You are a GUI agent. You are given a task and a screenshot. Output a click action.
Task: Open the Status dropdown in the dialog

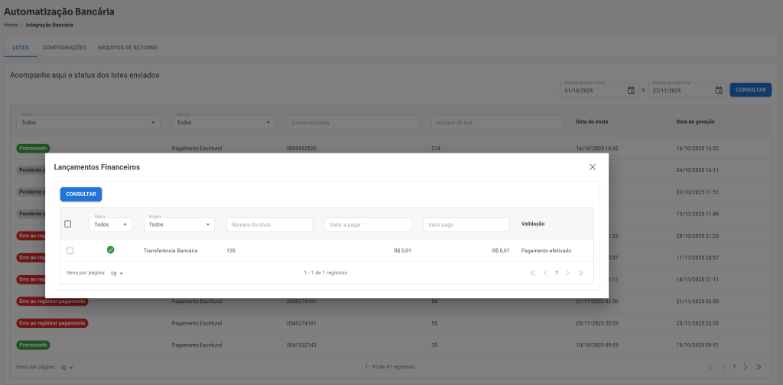[110, 224]
